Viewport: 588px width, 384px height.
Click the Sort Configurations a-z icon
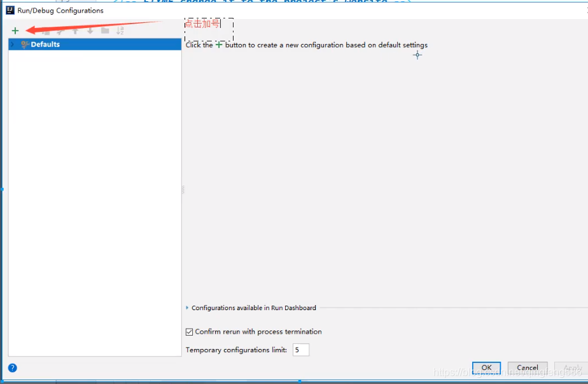tap(120, 31)
